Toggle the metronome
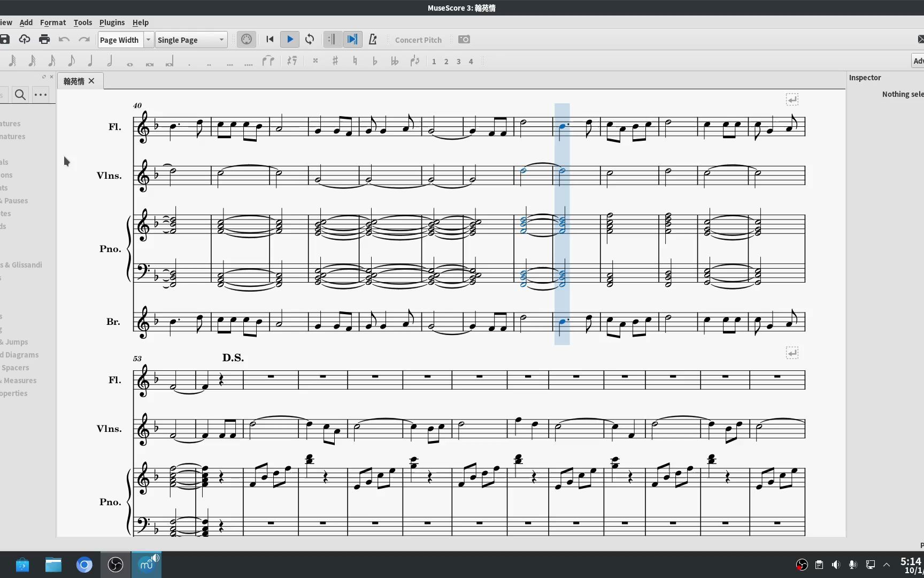924x578 pixels. [x=373, y=39]
